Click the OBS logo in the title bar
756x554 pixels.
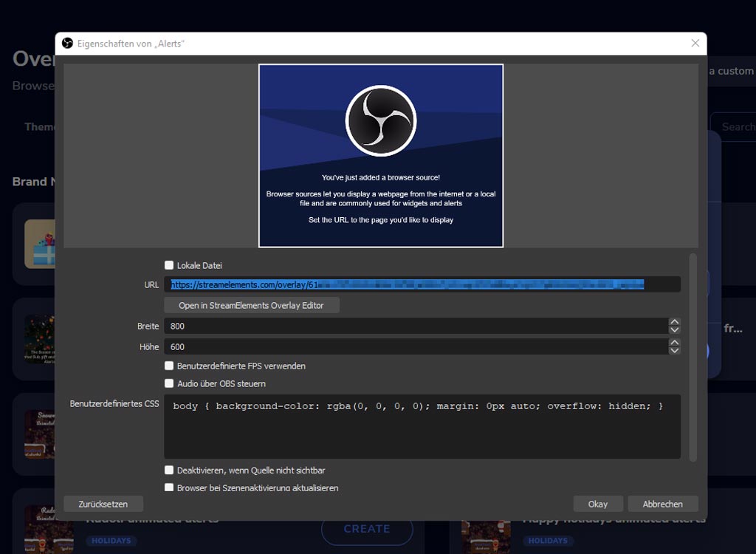tap(67, 44)
